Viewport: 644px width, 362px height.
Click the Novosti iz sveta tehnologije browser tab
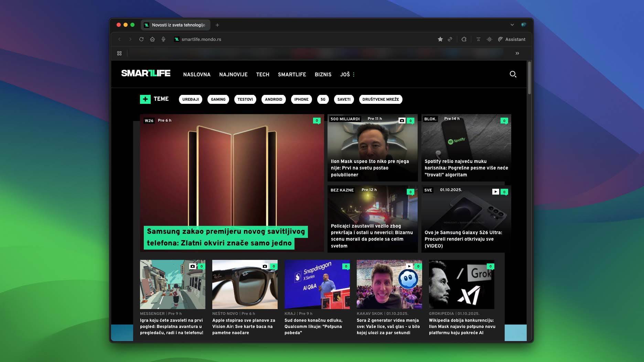(x=175, y=25)
